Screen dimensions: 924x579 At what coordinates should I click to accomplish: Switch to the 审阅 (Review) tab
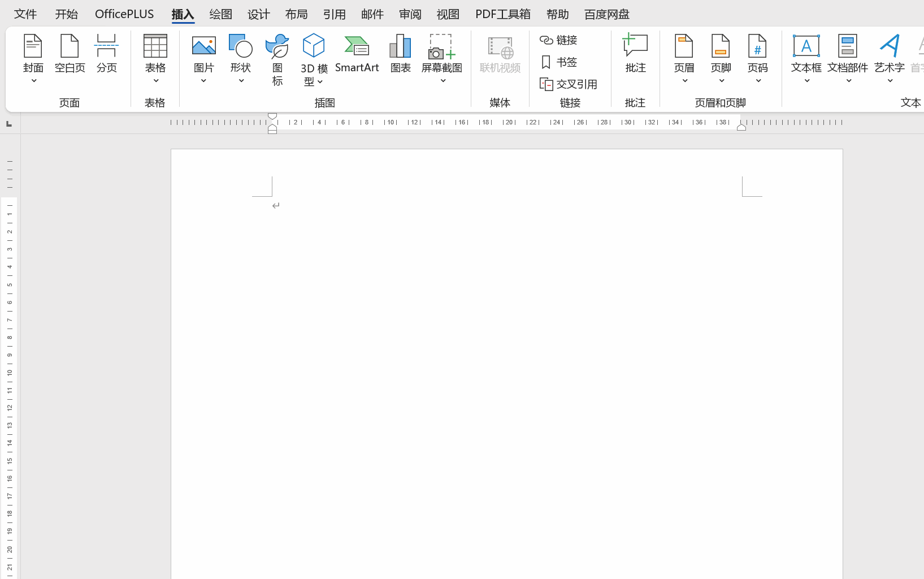410,14
